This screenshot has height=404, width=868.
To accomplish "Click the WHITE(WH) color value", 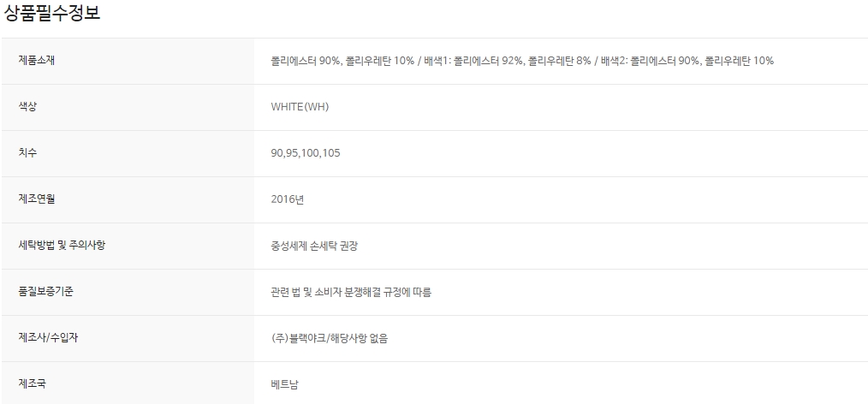I will pos(300,107).
